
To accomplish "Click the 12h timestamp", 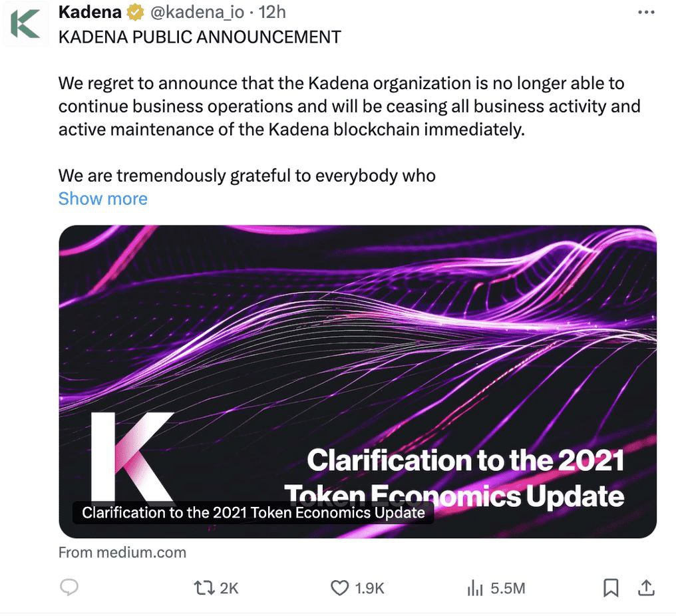I will click(273, 13).
